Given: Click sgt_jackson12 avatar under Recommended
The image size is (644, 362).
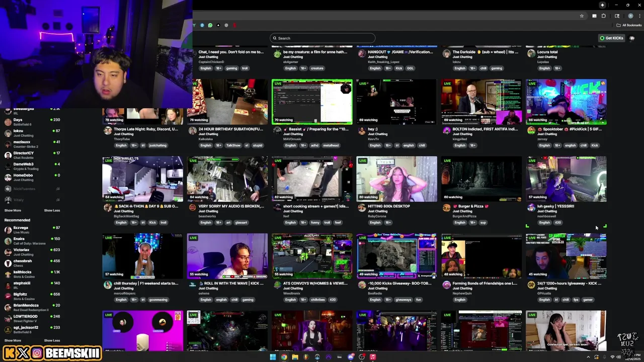Looking at the screenshot, I should click(x=8, y=330).
